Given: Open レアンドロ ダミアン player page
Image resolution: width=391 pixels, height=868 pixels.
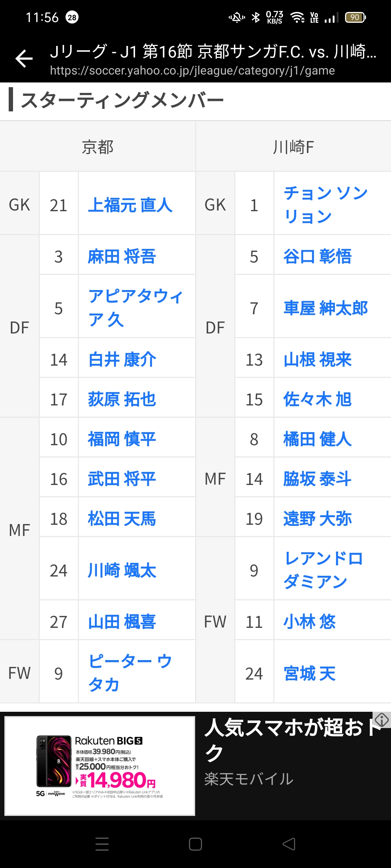Looking at the screenshot, I should (x=323, y=570).
